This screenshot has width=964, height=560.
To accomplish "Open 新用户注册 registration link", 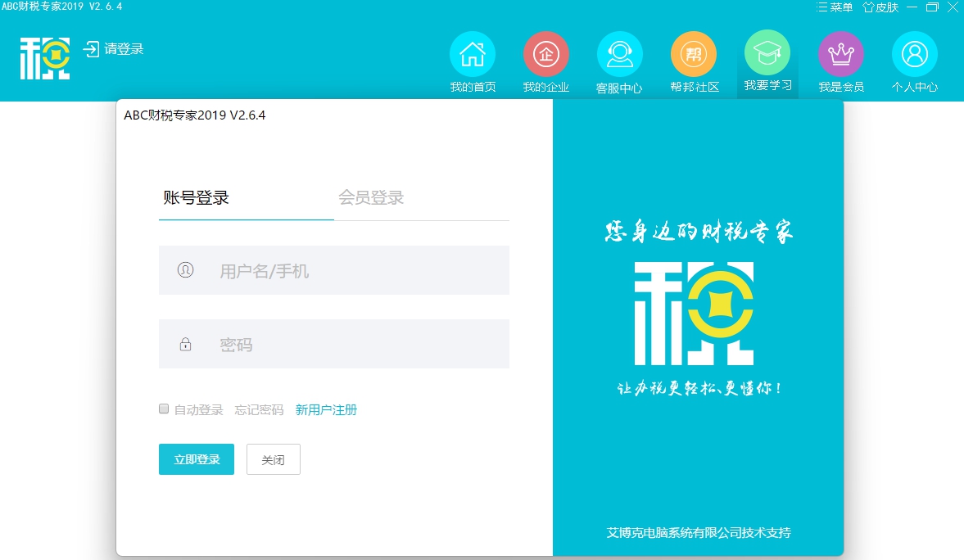I will pyautogui.click(x=326, y=409).
